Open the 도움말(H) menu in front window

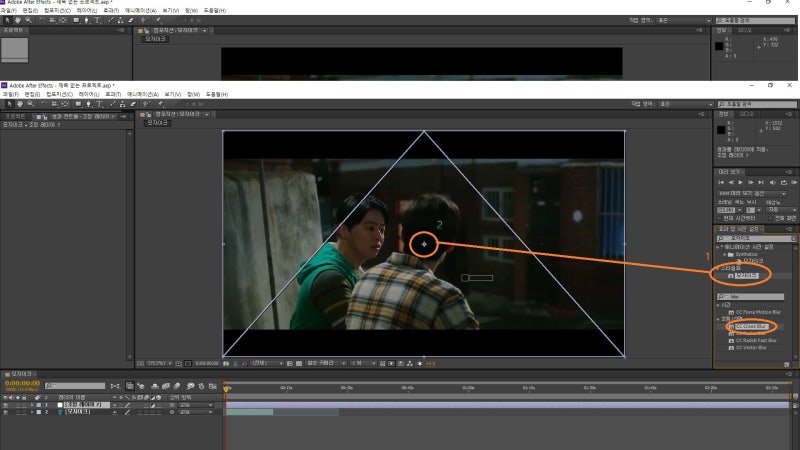click(216, 94)
